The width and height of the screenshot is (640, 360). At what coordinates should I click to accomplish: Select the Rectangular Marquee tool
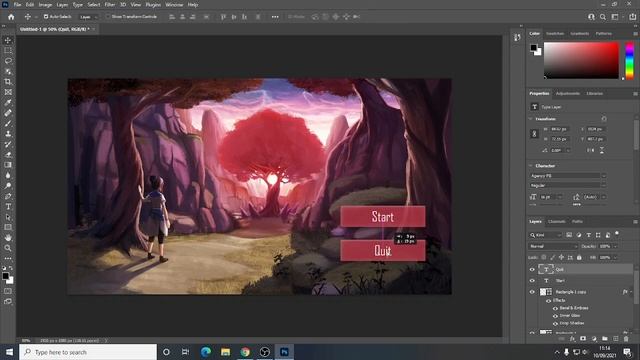[x=8, y=50]
